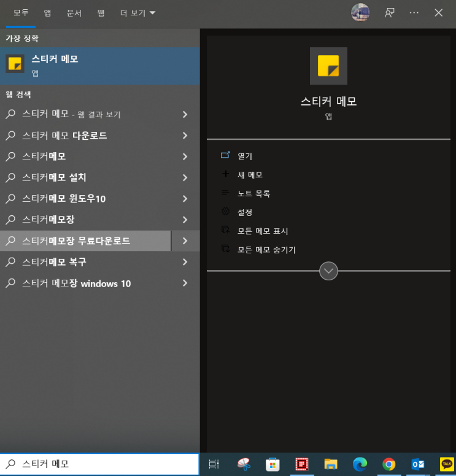The image size is (456, 476).
Task: Open Task View on the taskbar
Action: [214, 464]
